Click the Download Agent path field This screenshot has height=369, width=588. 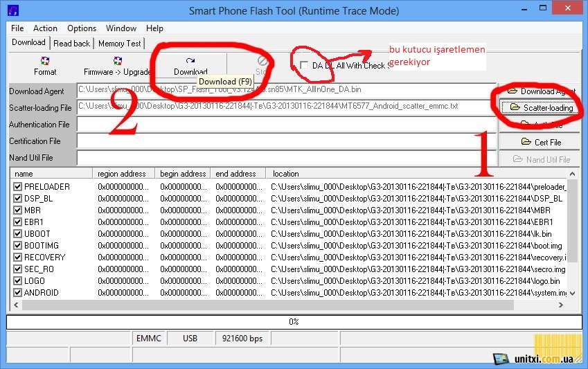(x=287, y=90)
